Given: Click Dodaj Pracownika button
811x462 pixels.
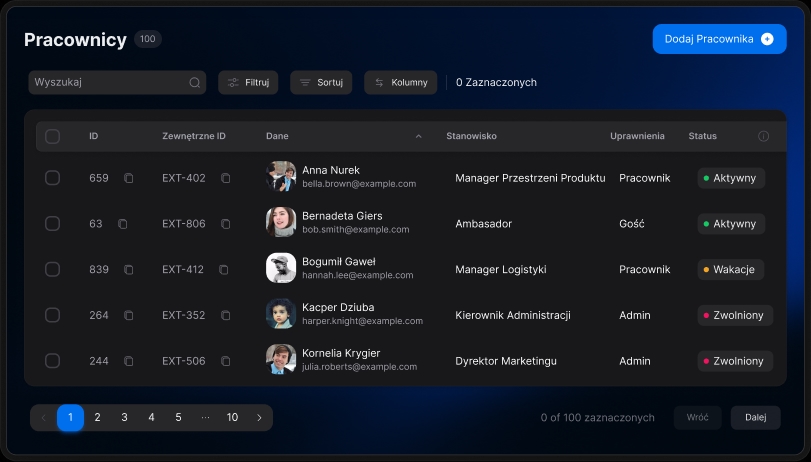Looking at the screenshot, I should pyautogui.click(x=719, y=39).
